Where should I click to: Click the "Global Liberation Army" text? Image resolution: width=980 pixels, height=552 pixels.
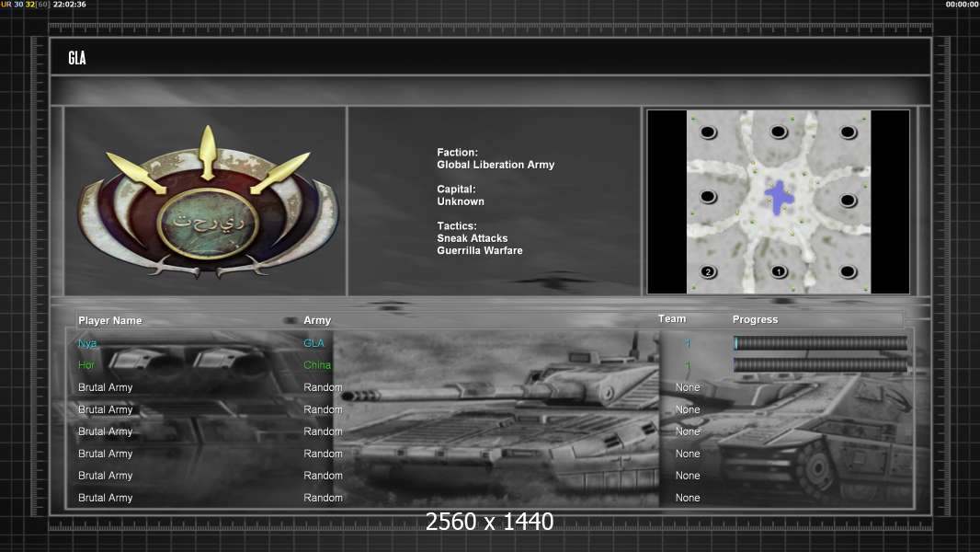[x=496, y=165]
